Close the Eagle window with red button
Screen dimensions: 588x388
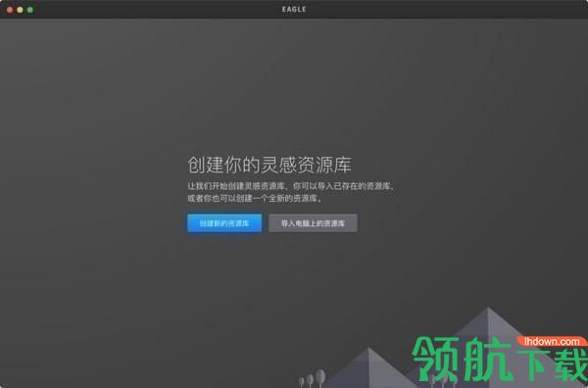click(10, 10)
